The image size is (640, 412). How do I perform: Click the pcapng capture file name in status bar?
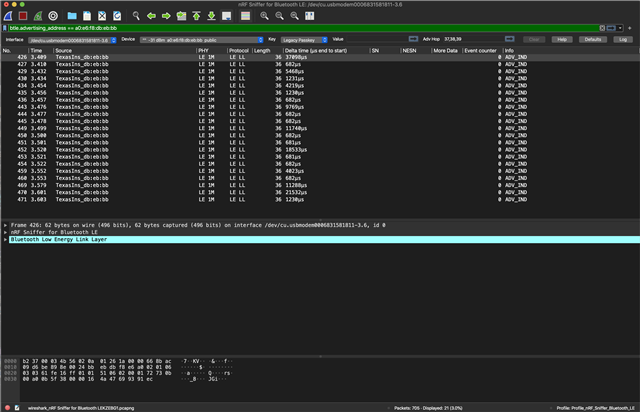81,408
